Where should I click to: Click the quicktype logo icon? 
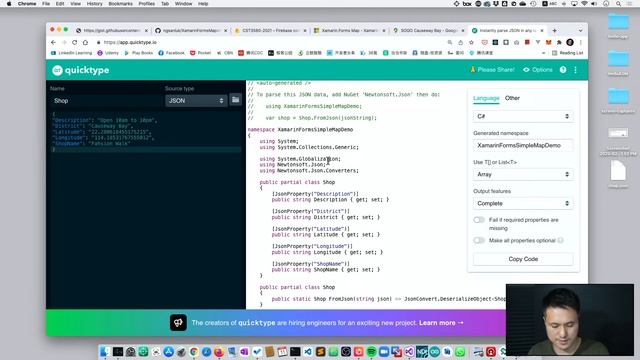(x=57, y=70)
